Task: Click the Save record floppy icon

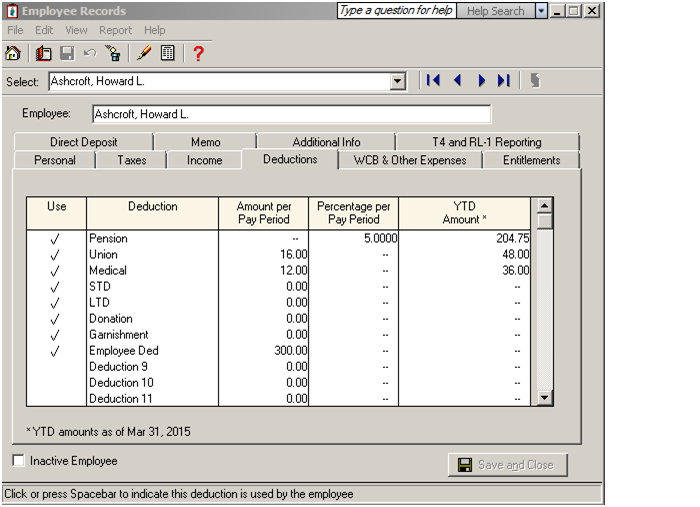Action: click(67, 54)
